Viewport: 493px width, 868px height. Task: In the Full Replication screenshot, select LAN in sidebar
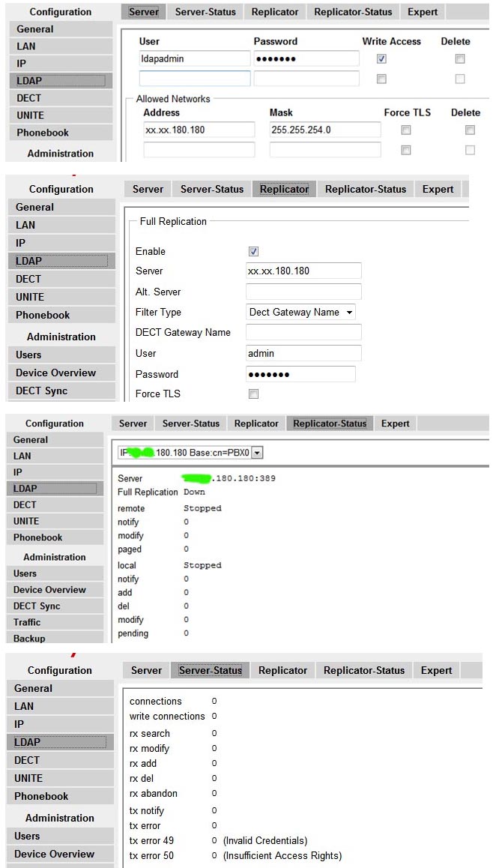coord(62,225)
